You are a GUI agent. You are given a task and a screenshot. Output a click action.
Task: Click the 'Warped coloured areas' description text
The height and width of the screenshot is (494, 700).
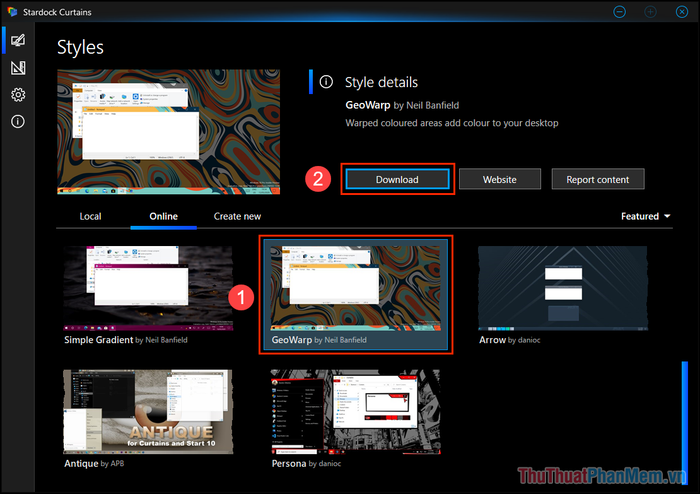tap(452, 123)
